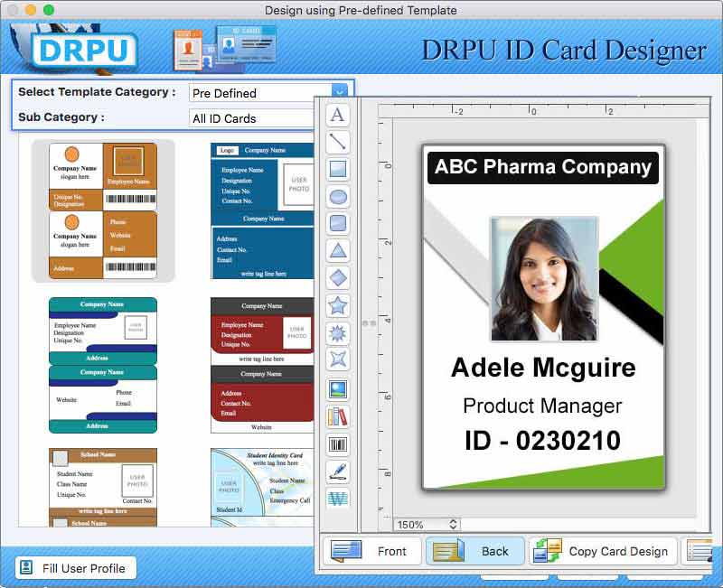
Task: Select the Diamond shape tool
Action: click(x=337, y=278)
